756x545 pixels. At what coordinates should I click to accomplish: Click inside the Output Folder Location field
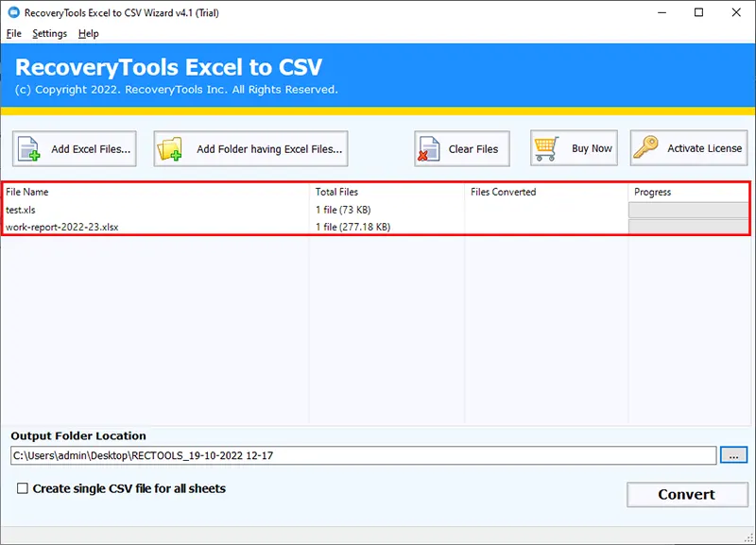click(363, 455)
